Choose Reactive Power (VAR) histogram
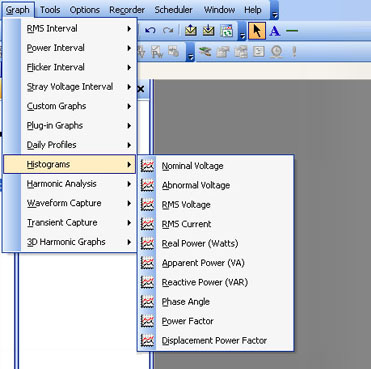This screenshot has width=371, height=369. (x=216, y=282)
